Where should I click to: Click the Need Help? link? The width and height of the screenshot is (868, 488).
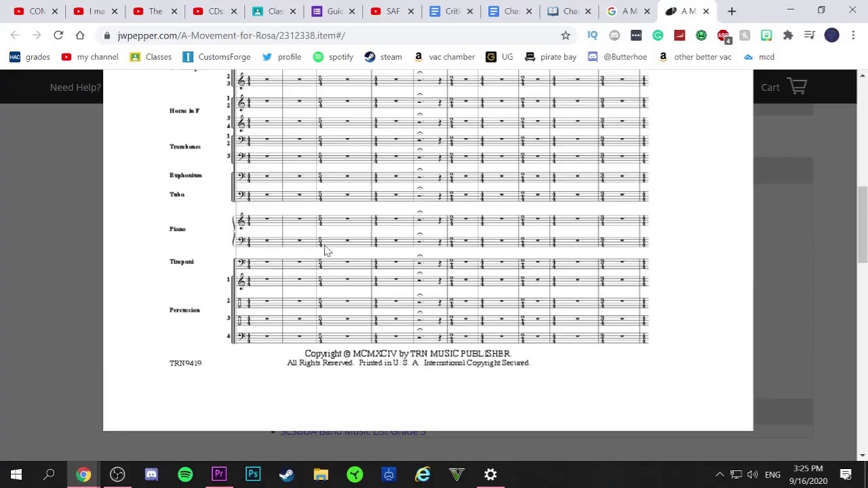[75, 87]
